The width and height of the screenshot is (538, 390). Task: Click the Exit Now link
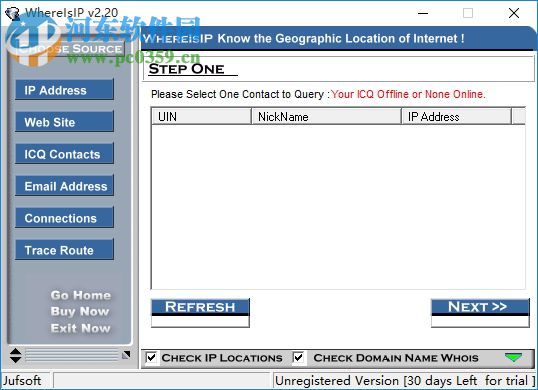tap(81, 328)
